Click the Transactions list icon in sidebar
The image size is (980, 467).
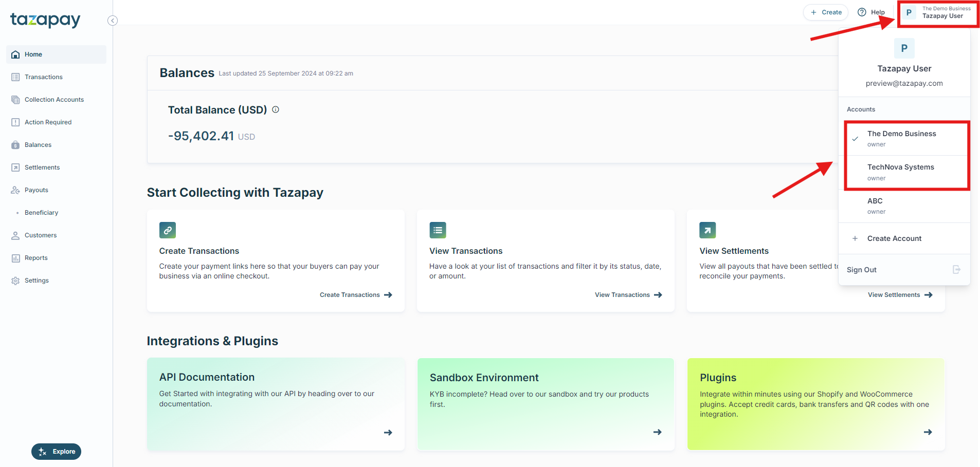(15, 77)
